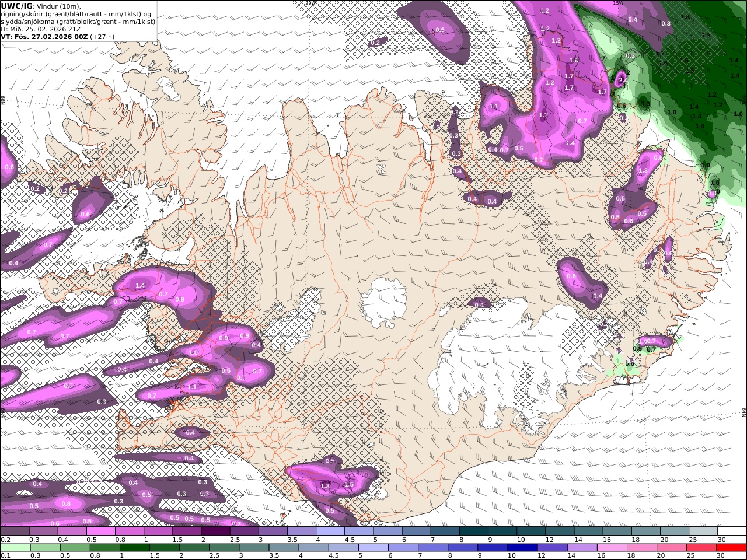Click the rain scale swatch between 3 and 3.5
This screenshot has width=747, height=560.
(x=254, y=548)
